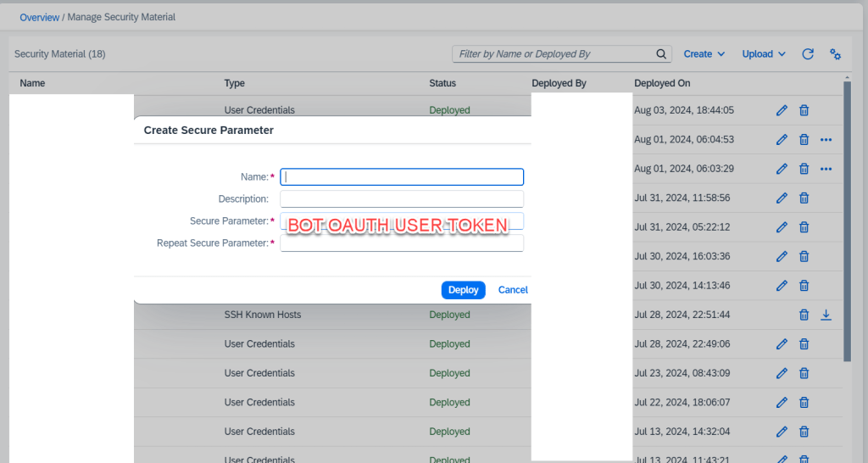Click the Repeat Secure Parameter field
The image size is (868, 463).
[402, 243]
